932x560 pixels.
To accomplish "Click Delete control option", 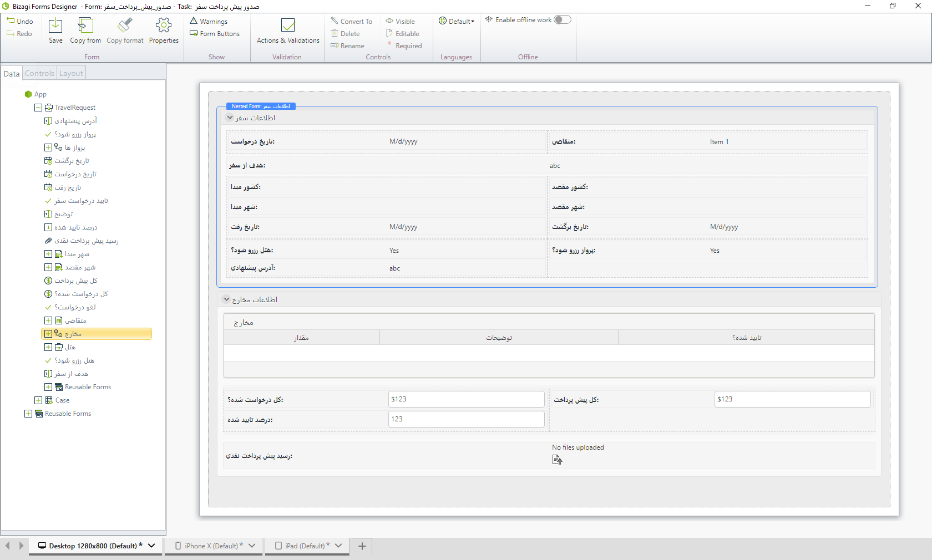I will (345, 33).
